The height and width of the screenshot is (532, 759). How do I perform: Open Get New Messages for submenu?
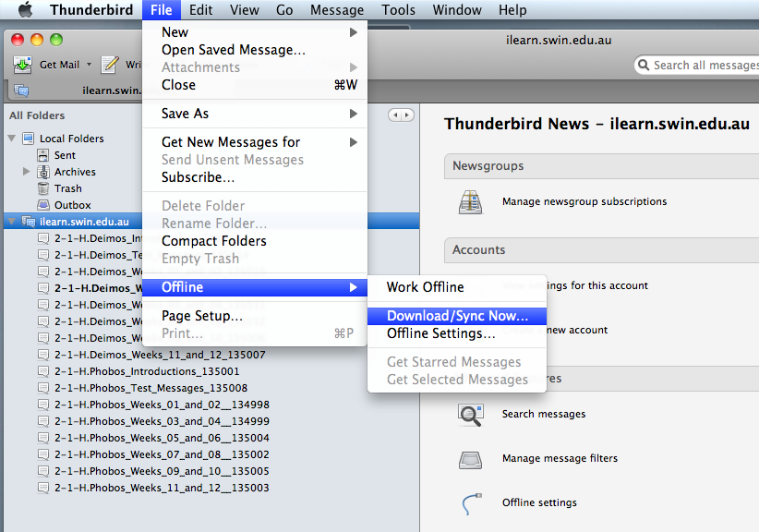point(255,142)
